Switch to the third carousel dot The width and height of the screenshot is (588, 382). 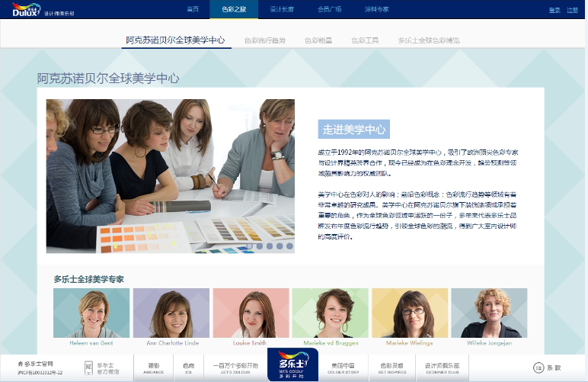tap(270, 246)
